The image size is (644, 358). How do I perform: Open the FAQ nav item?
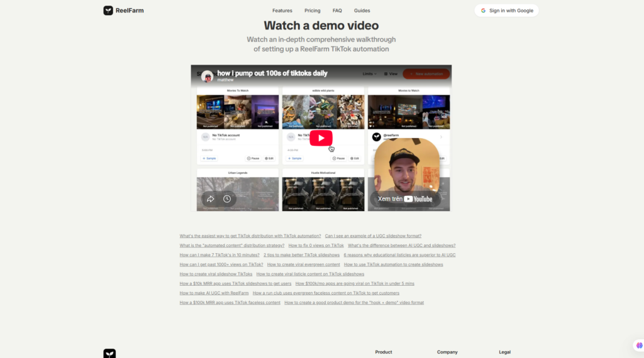[x=337, y=11]
